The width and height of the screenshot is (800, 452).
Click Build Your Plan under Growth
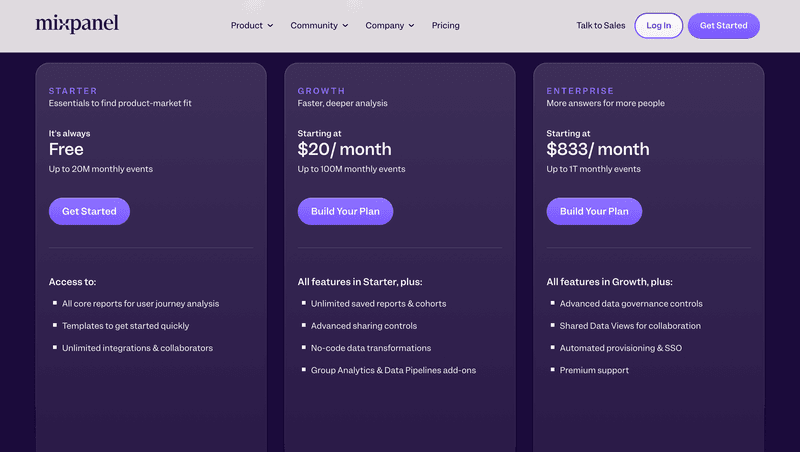point(345,211)
